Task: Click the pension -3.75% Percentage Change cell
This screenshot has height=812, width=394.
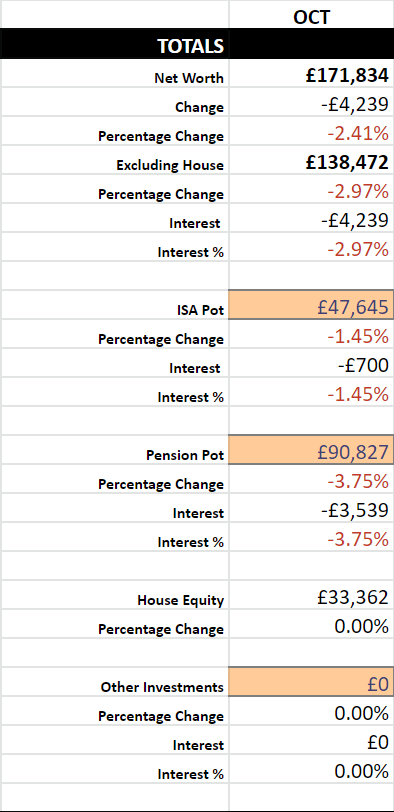Action: pos(311,480)
